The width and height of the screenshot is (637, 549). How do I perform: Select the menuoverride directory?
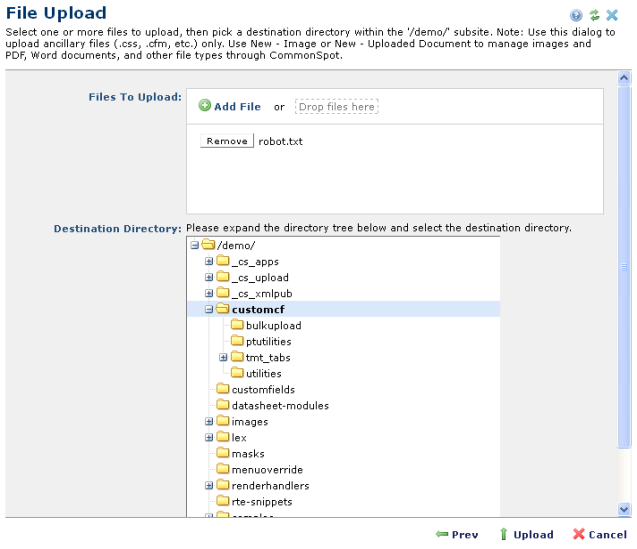tap(267, 470)
